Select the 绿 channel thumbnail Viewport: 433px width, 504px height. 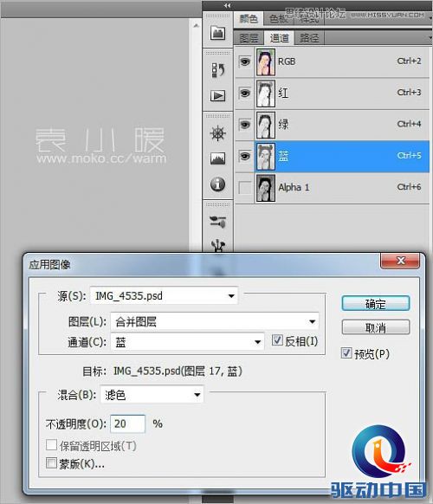click(x=266, y=125)
